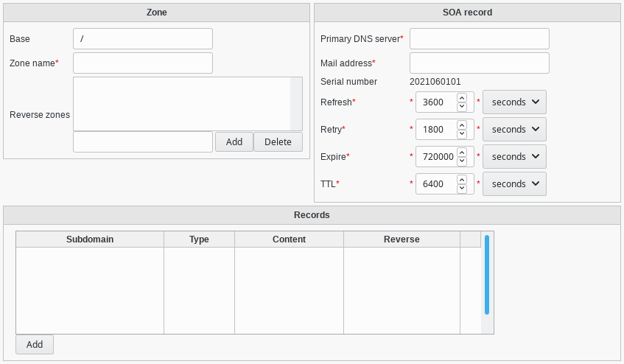Click the Subdomain column header

90,239
